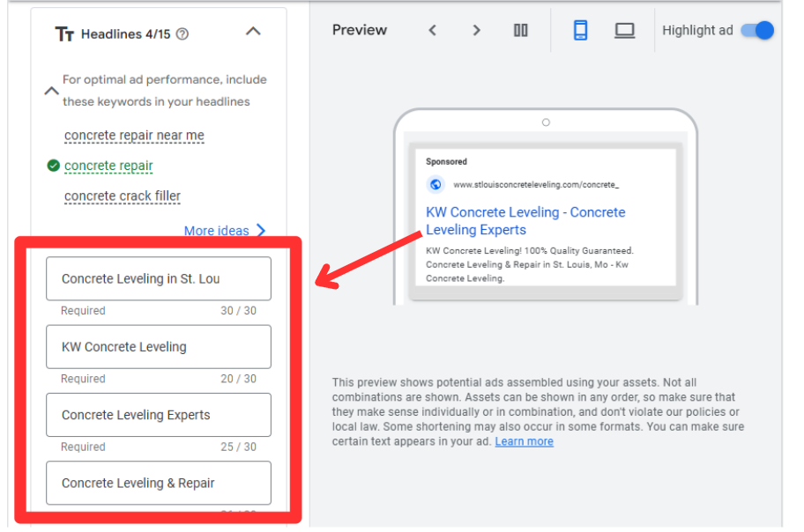804x532 pixels.
Task: Edit headline 'Concrete Leveling in St. Lou'
Action: pyautogui.click(x=159, y=279)
